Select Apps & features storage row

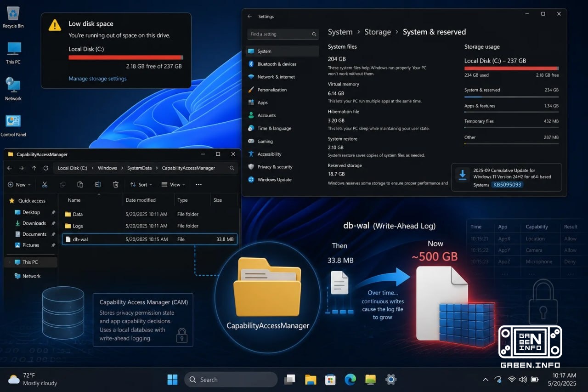click(x=511, y=108)
